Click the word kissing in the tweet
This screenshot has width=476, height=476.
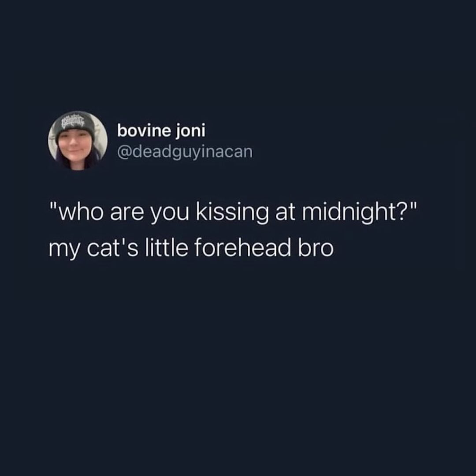pos(232,212)
